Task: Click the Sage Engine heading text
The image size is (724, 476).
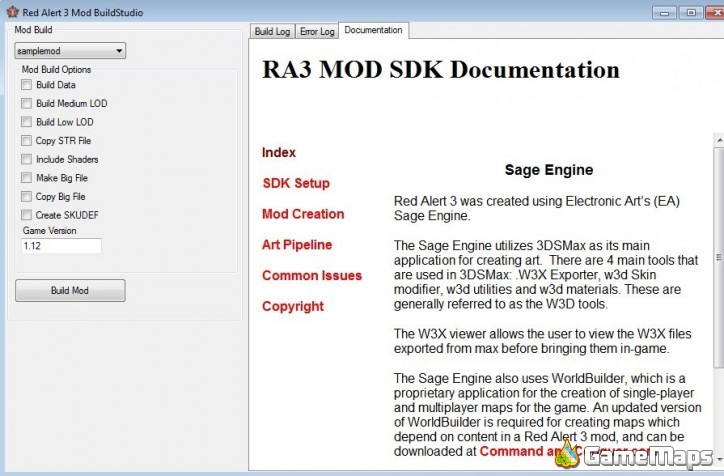Action: pos(549,169)
